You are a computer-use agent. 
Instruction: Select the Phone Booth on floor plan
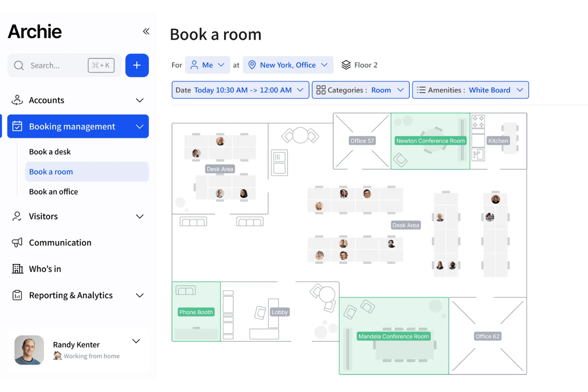[196, 312]
